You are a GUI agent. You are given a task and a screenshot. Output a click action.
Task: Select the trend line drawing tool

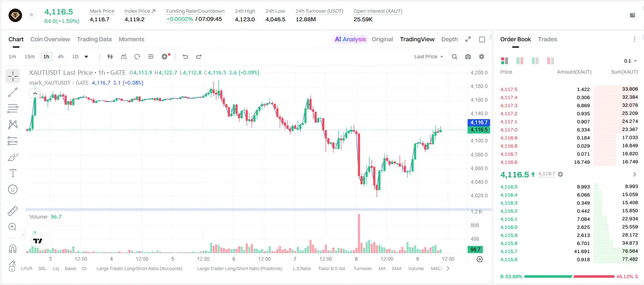(13, 92)
